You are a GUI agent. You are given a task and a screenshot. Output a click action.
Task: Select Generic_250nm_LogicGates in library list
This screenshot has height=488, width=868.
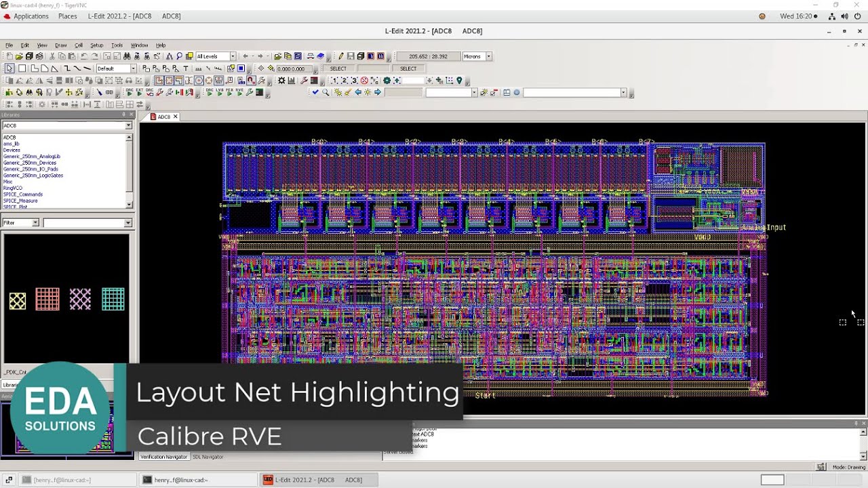click(x=33, y=176)
